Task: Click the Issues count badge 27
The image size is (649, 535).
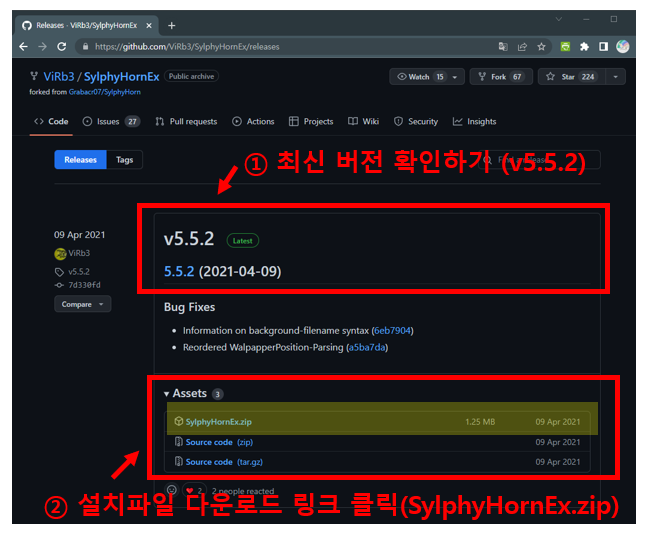Action: pos(132,122)
